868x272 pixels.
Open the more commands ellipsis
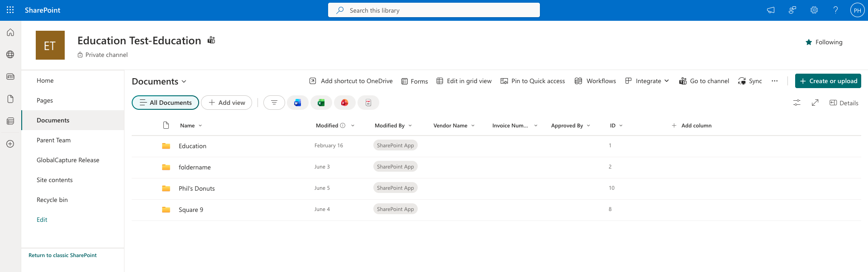(775, 81)
